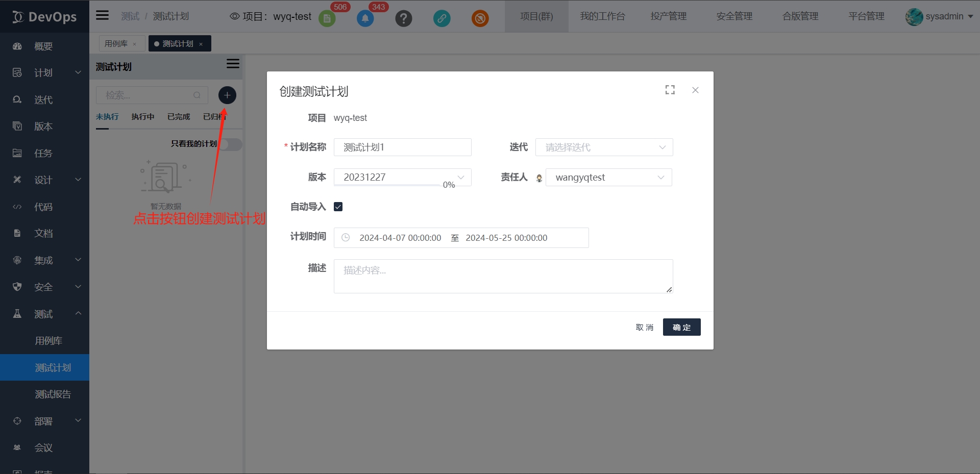Select 版本 (Version) in the left sidebar
The image size is (980, 474).
pyautogui.click(x=43, y=126)
